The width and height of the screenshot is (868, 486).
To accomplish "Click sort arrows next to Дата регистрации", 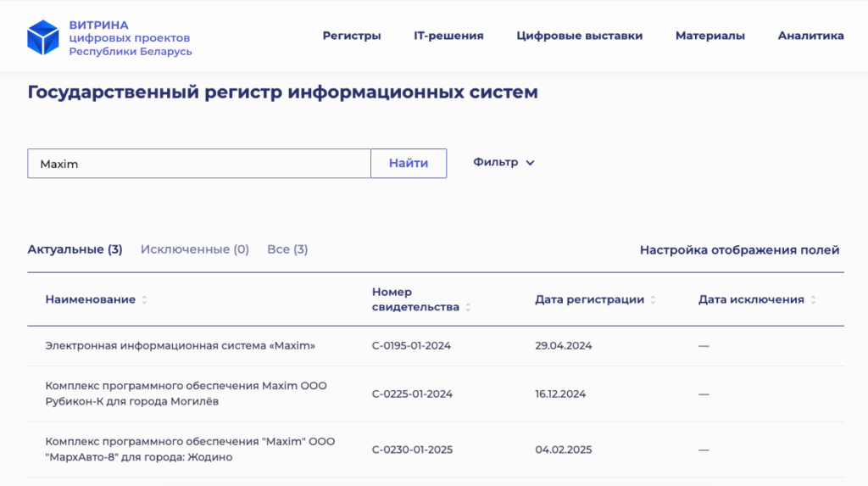I will [x=654, y=299].
